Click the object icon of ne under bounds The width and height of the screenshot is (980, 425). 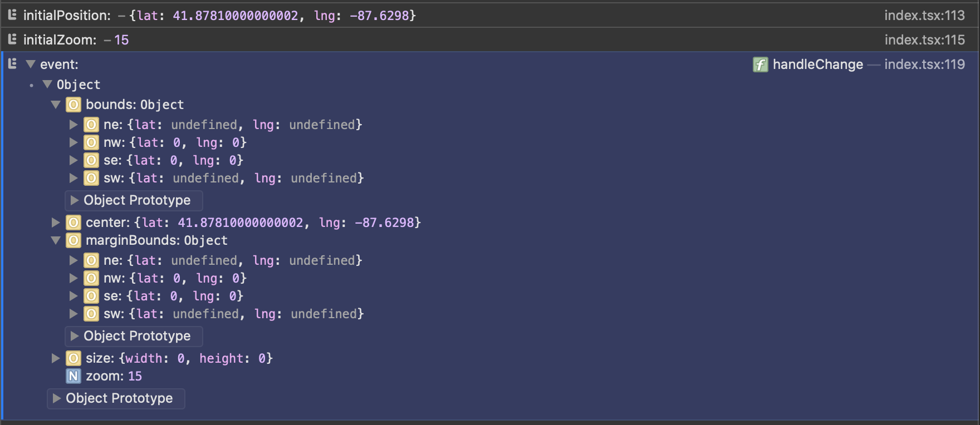[91, 125]
